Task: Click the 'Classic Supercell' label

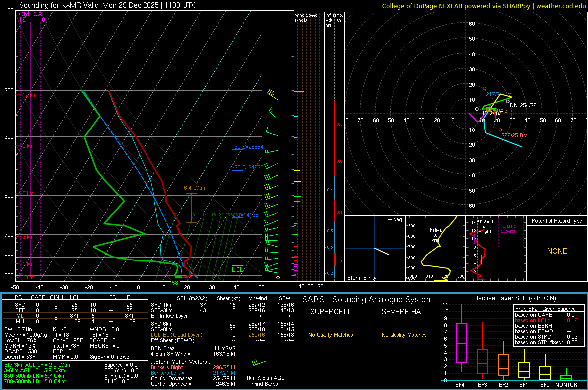Action: tap(509, 229)
